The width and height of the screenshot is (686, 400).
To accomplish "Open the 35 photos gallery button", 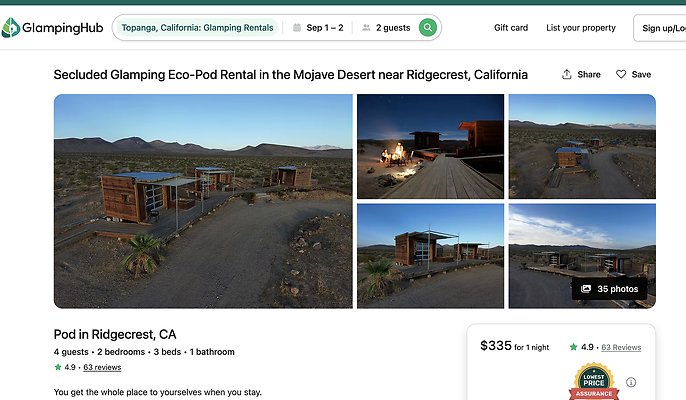I will 609,289.
